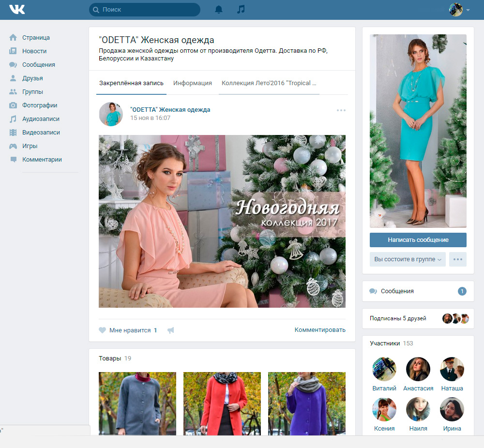Open Фотографии in left menu
Image resolution: width=484 pixels, height=448 pixels.
click(x=40, y=105)
